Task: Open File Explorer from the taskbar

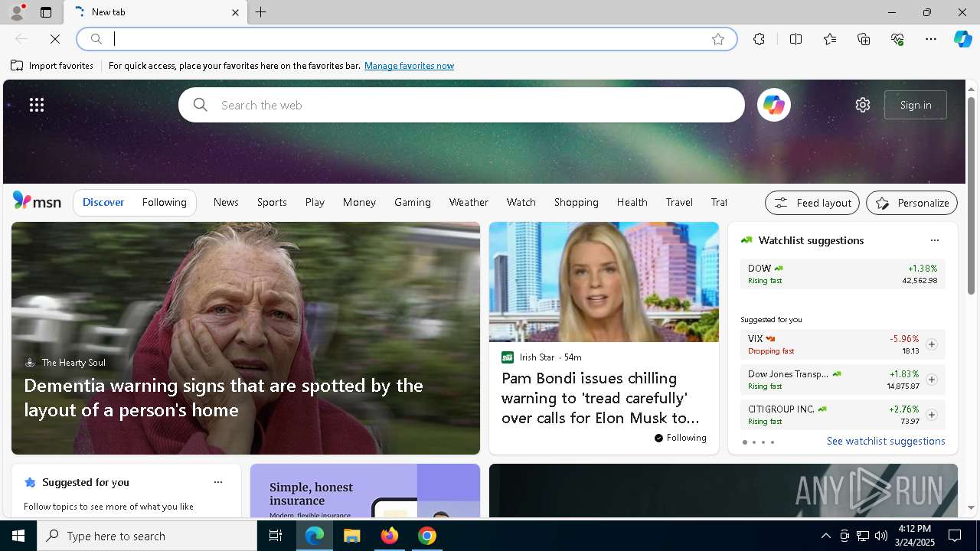Action: coord(351,536)
